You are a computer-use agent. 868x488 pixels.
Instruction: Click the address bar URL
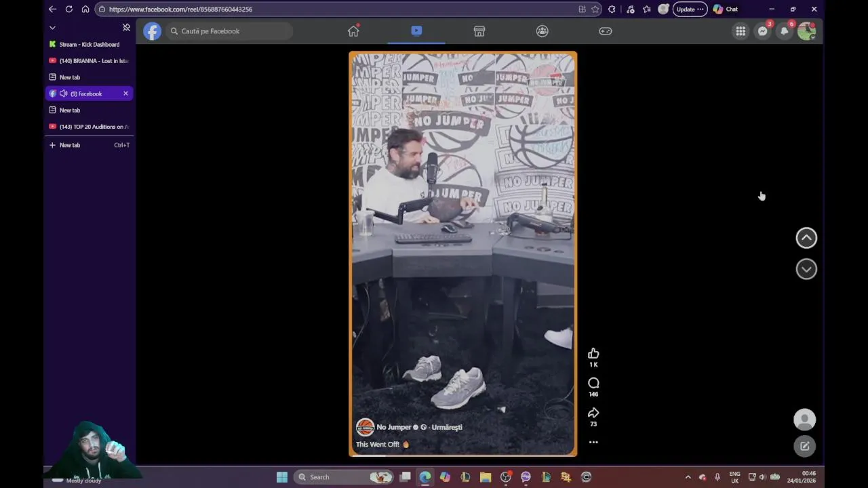(180, 9)
